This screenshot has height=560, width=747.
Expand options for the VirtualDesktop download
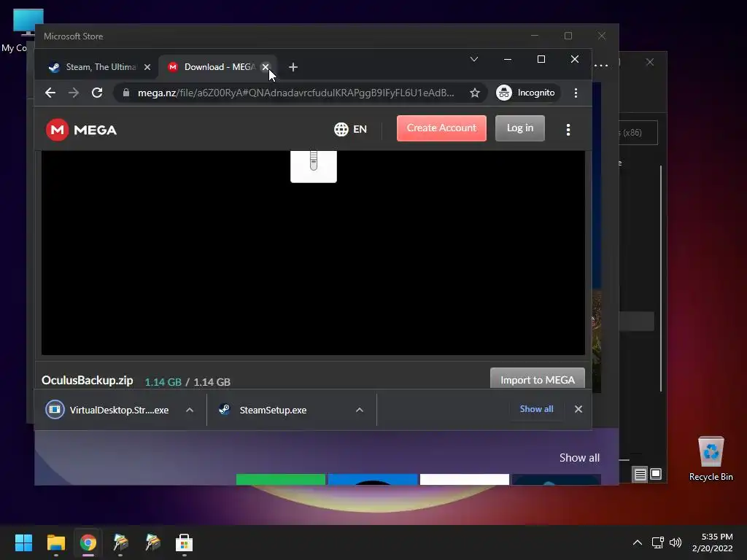tap(190, 410)
